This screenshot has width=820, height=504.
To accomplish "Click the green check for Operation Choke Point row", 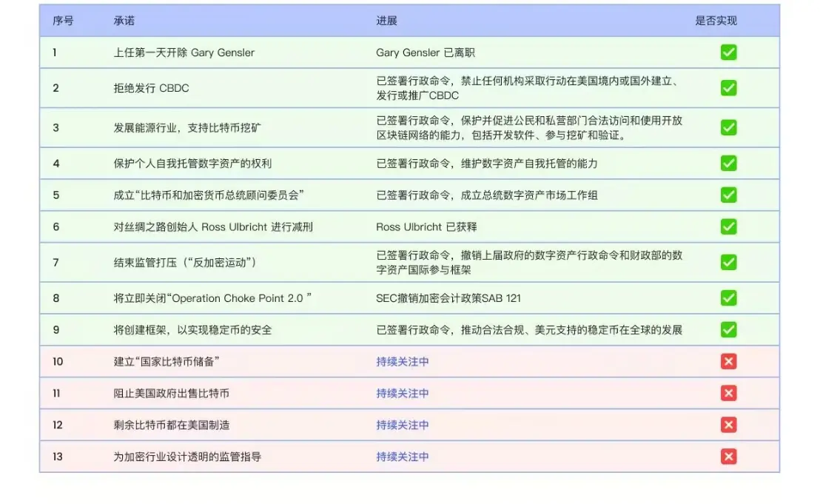I will [x=728, y=298].
